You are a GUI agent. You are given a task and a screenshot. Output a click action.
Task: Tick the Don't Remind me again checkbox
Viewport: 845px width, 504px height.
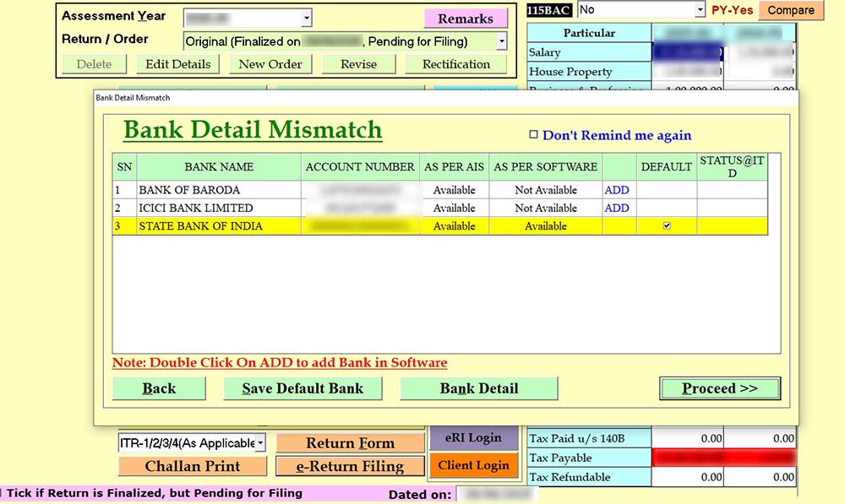click(x=533, y=134)
